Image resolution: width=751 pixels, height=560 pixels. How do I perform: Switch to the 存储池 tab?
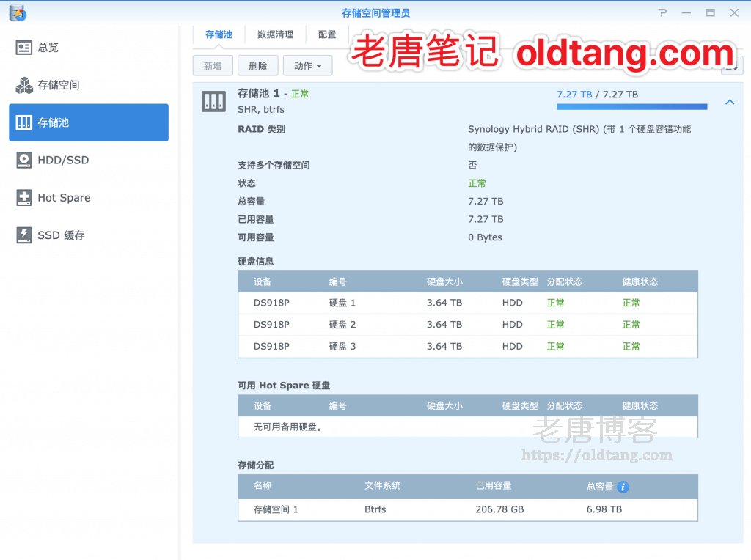click(x=219, y=34)
